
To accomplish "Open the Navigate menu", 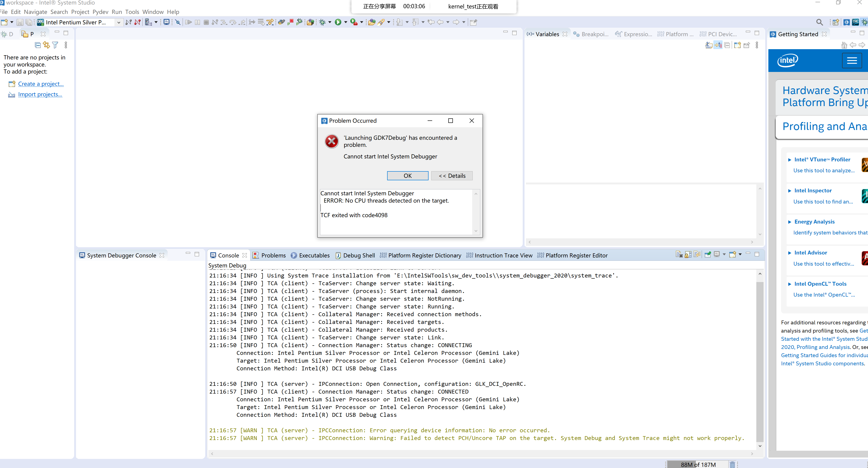I will [35, 12].
